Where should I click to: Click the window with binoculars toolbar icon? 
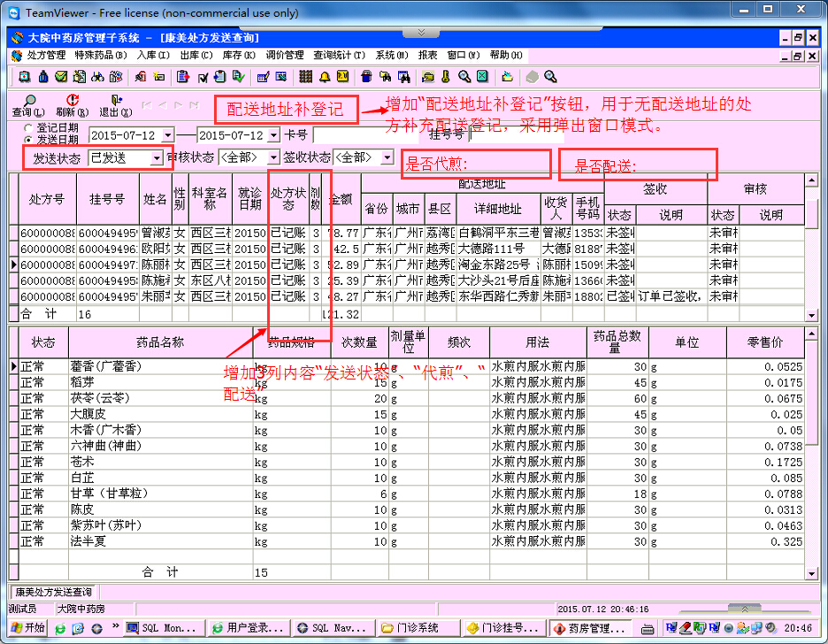click(x=403, y=77)
